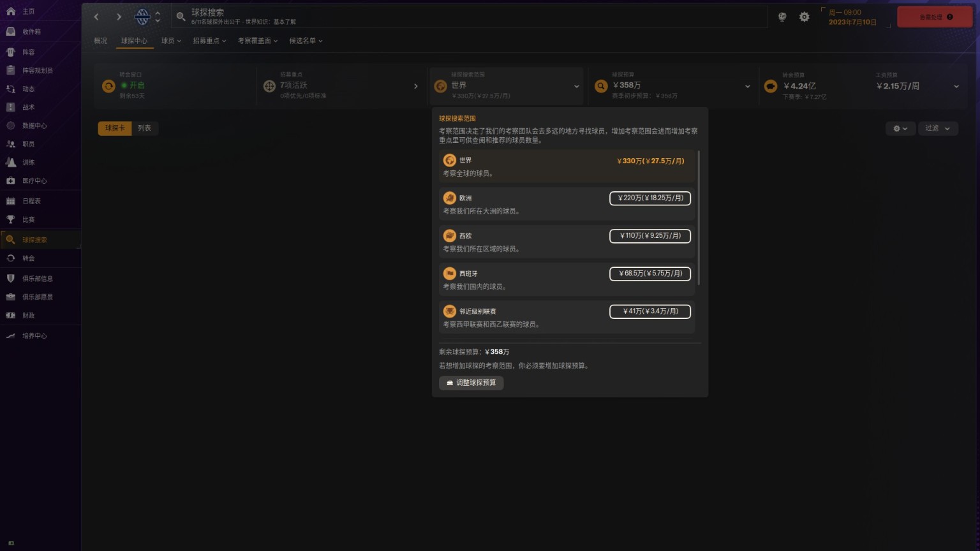
Task: Expand the 候选名单 dropdown
Action: click(306, 41)
